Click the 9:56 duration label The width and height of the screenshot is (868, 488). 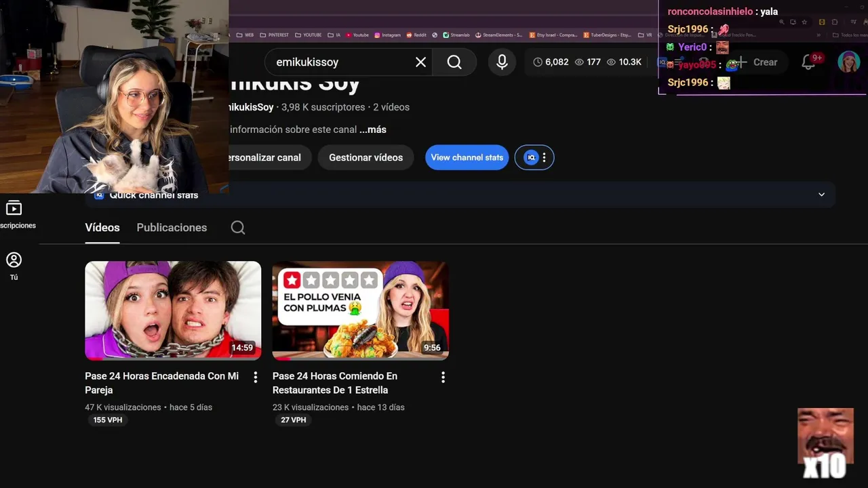432,348
